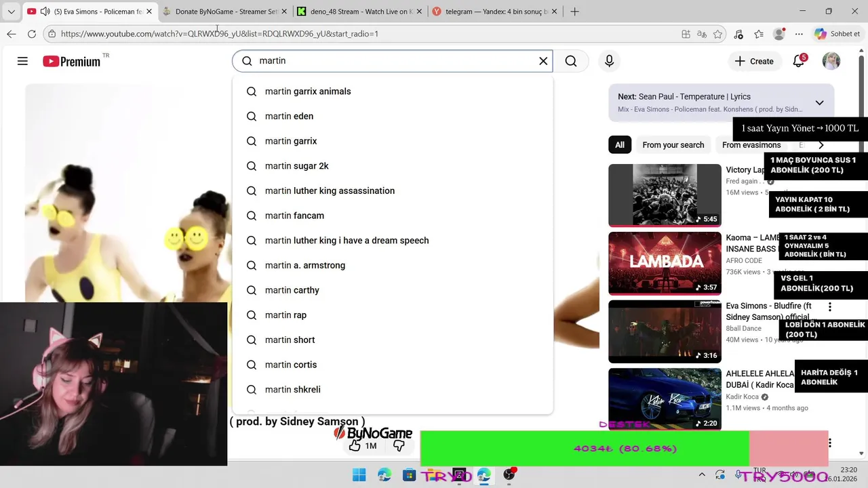Run search with the magnifier button
The height and width of the screenshot is (488, 868).
(x=571, y=61)
